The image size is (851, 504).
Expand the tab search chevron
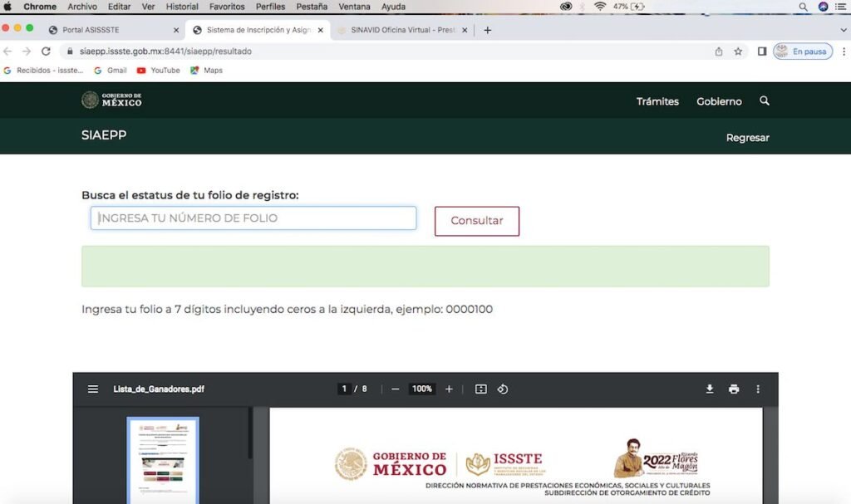[844, 31]
